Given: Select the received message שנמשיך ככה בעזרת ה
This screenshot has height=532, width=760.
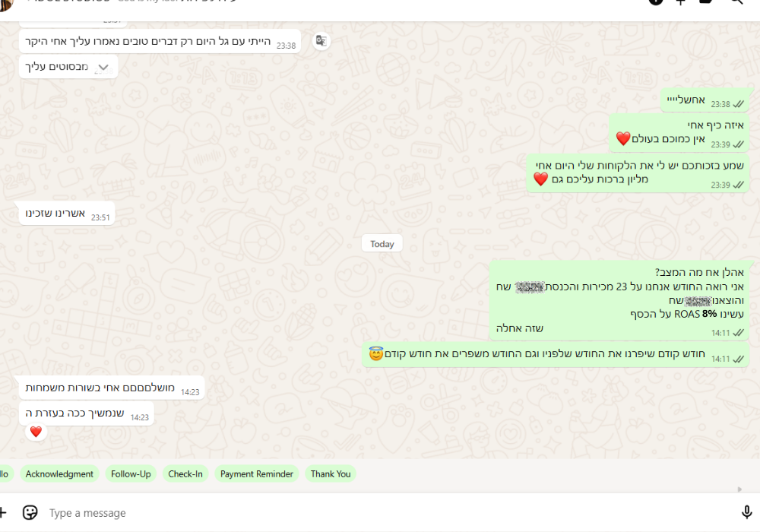Looking at the screenshot, I should coord(87,413).
